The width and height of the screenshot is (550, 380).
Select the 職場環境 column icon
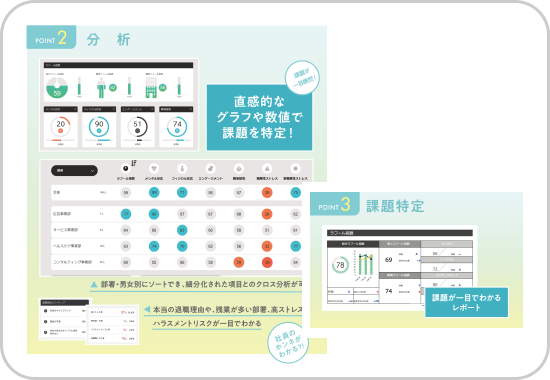tap(239, 168)
